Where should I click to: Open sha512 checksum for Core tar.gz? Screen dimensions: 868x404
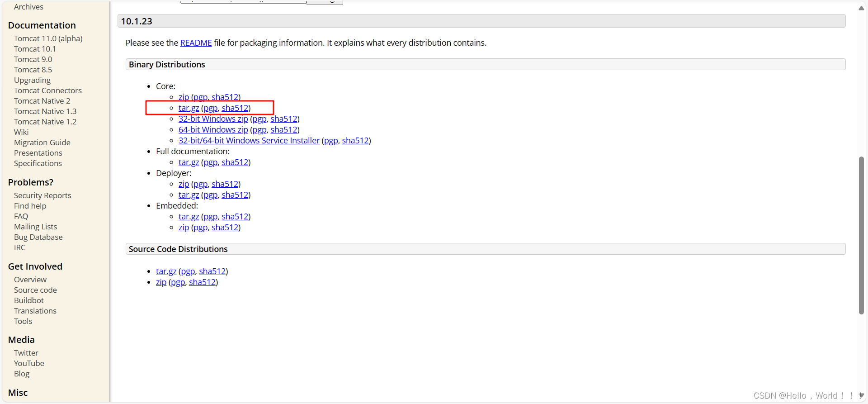(x=235, y=108)
